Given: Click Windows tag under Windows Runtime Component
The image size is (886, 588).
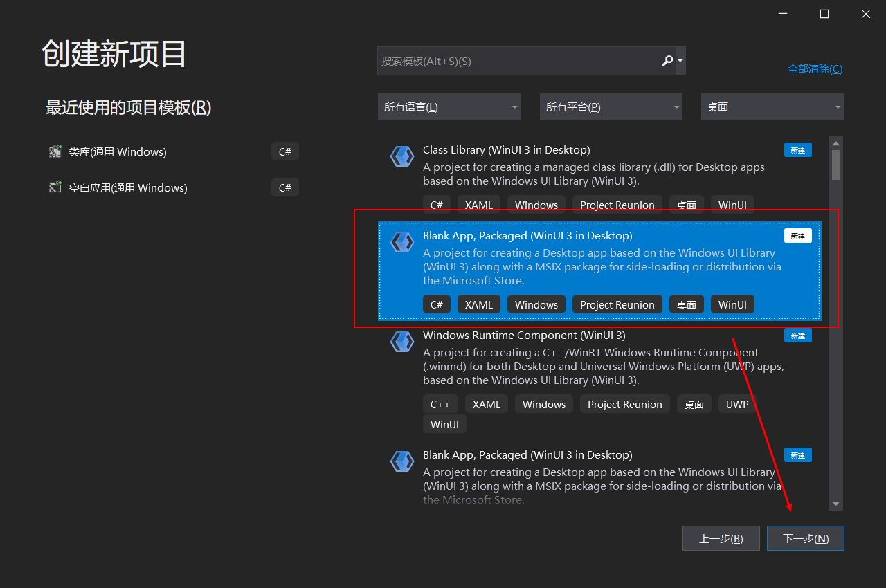Looking at the screenshot, I should pyautogui.click(x=544, y=404).
